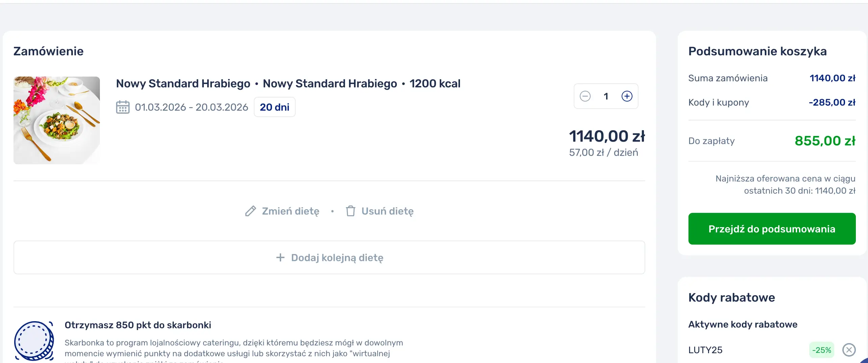
Task: Click the calendar icon beside delivery dates
Action: pos(123,107)
